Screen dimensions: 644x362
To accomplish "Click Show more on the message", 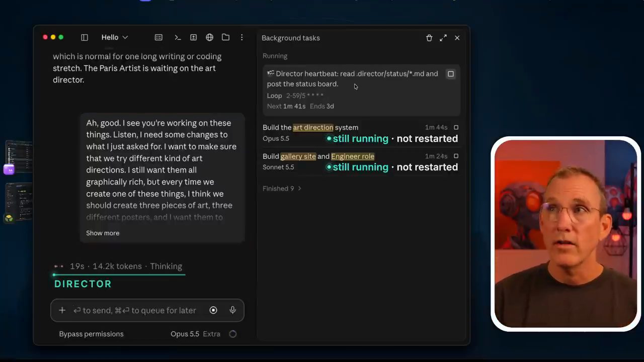I will point(103,233).
